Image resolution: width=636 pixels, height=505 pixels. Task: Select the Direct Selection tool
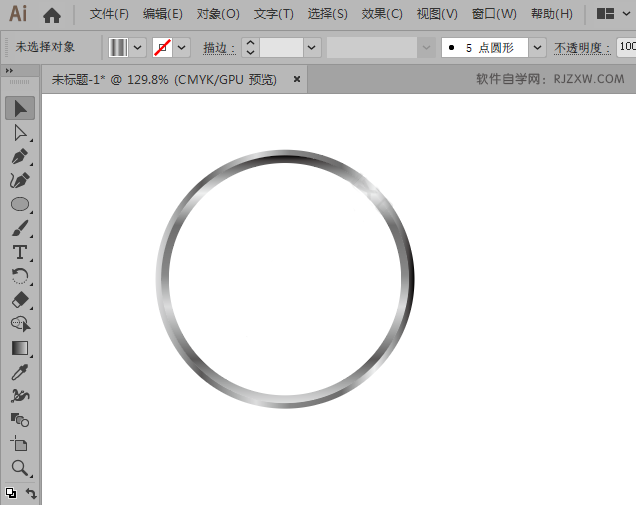(20, 133)
